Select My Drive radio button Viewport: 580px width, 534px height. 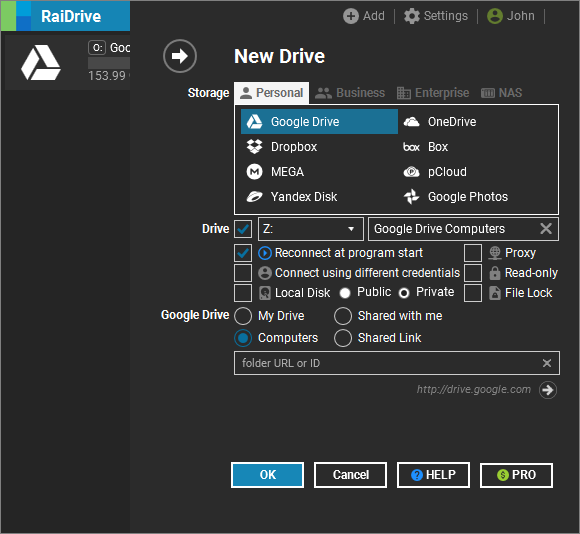[243, 316]
